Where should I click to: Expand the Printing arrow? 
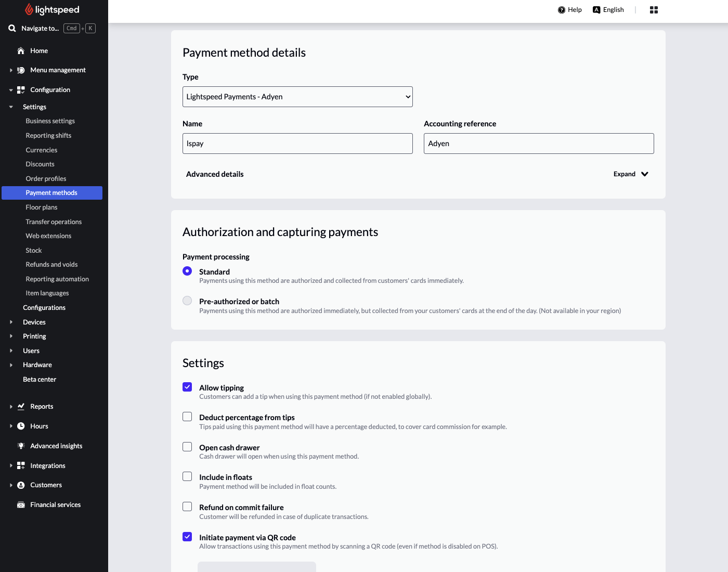point(11,336)
